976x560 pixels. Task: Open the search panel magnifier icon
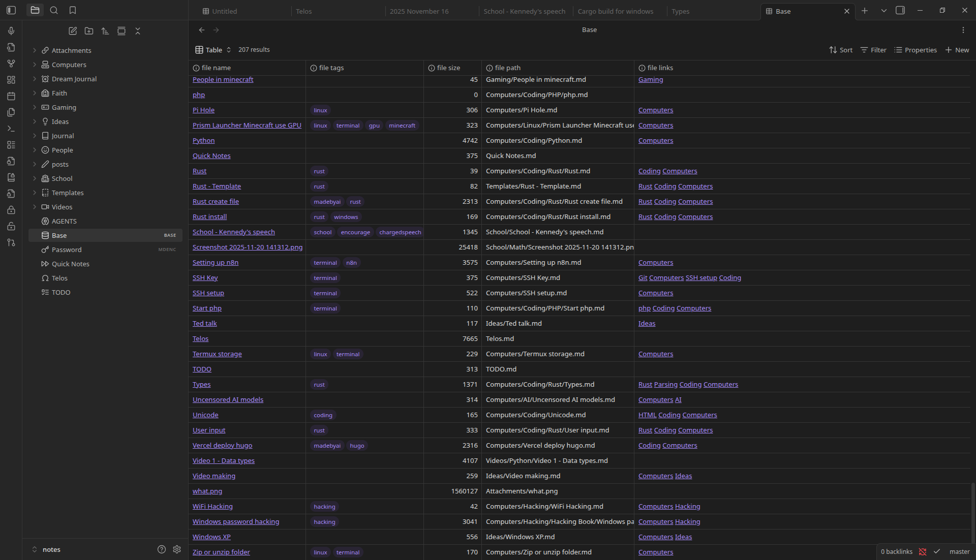coord(54,10)
